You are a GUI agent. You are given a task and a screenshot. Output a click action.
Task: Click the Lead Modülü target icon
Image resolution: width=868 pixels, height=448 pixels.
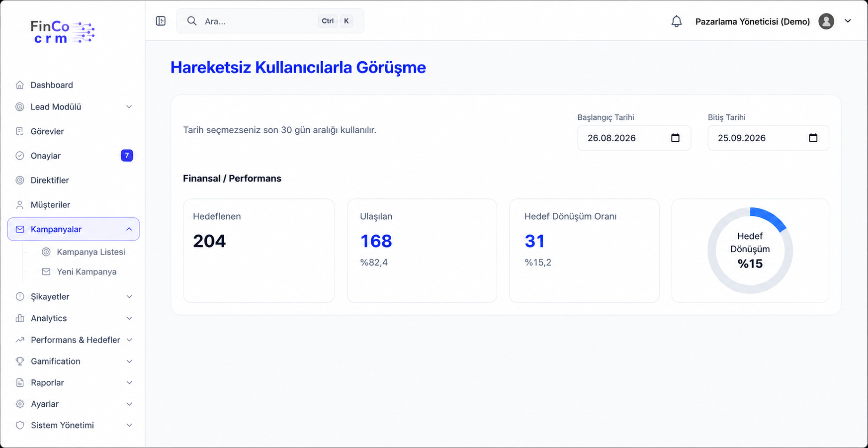click(x=20, y=107)
